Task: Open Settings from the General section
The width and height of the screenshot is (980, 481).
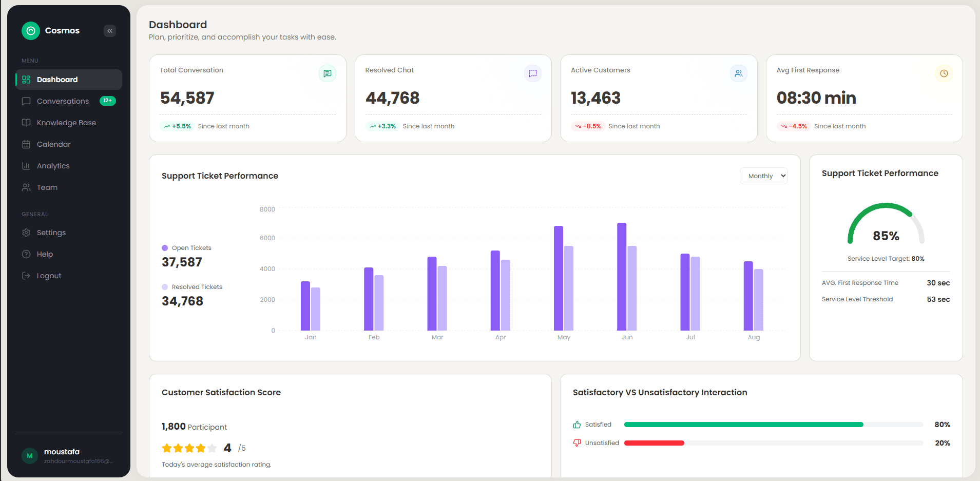Action: click(51, 233)
